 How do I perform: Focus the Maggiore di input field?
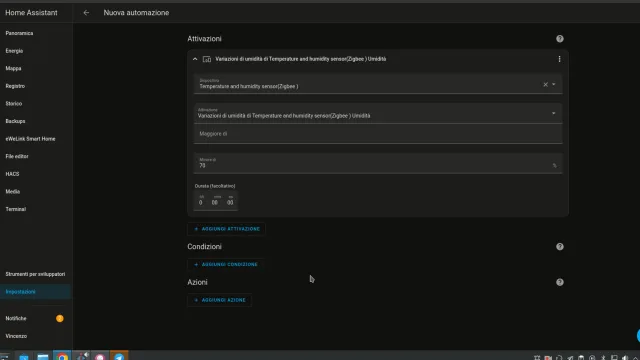(x=378, y=134)
